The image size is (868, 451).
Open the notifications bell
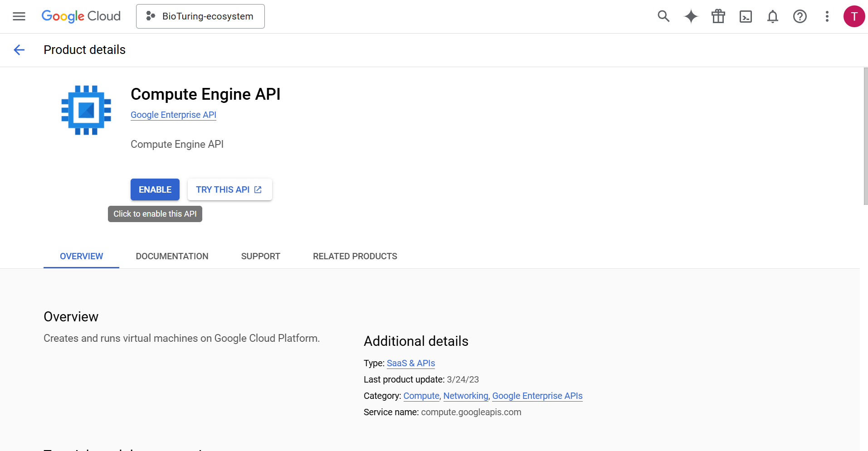[x=773, y=16]
